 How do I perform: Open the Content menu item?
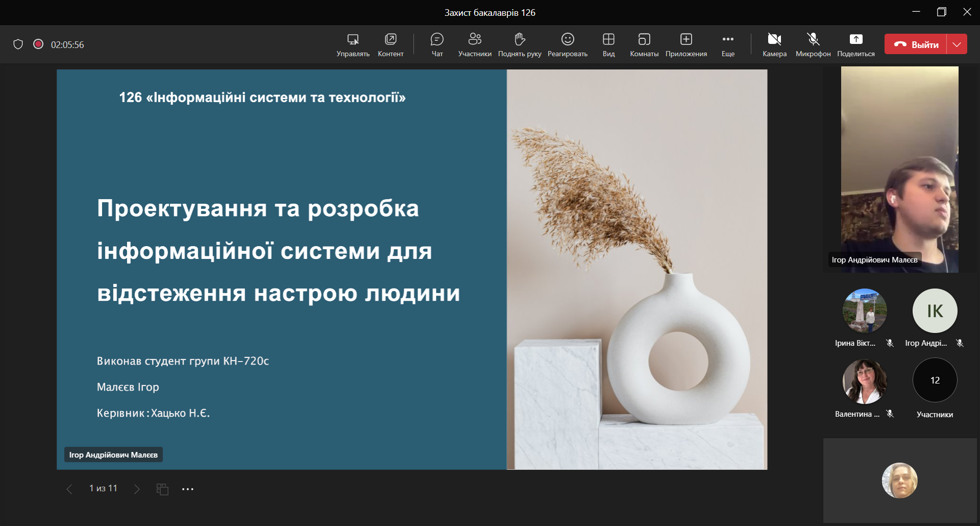[390, 44]
